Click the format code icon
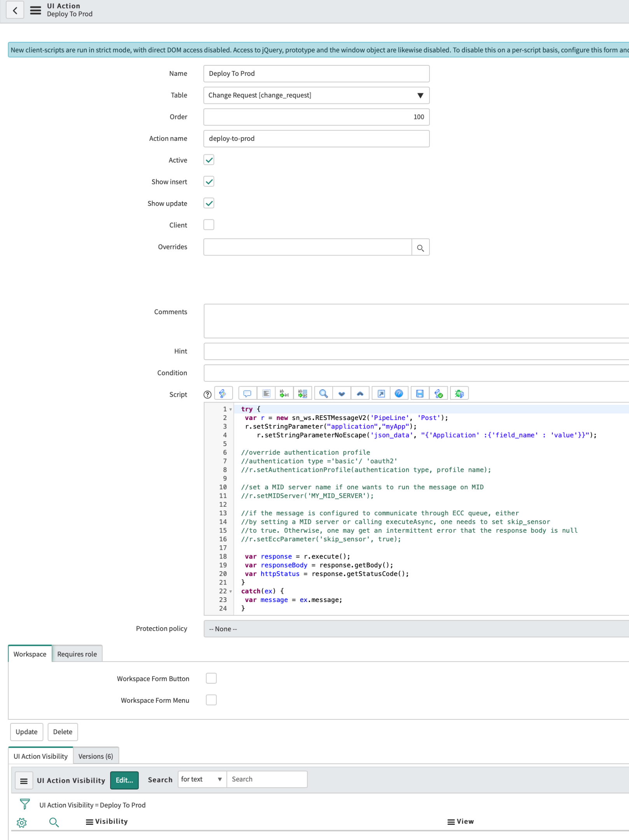This screenshot has width=629, height=840. click(266, 394)
